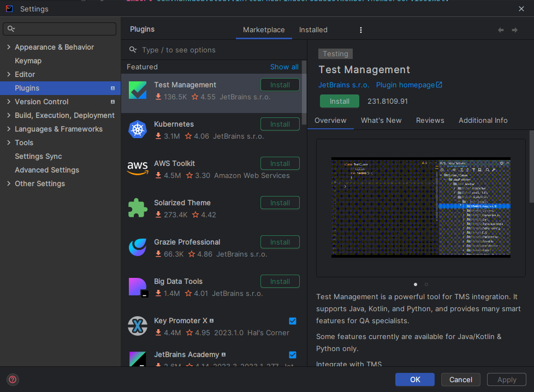Install the Grazie Professional plugin

(x=280, y=242)
